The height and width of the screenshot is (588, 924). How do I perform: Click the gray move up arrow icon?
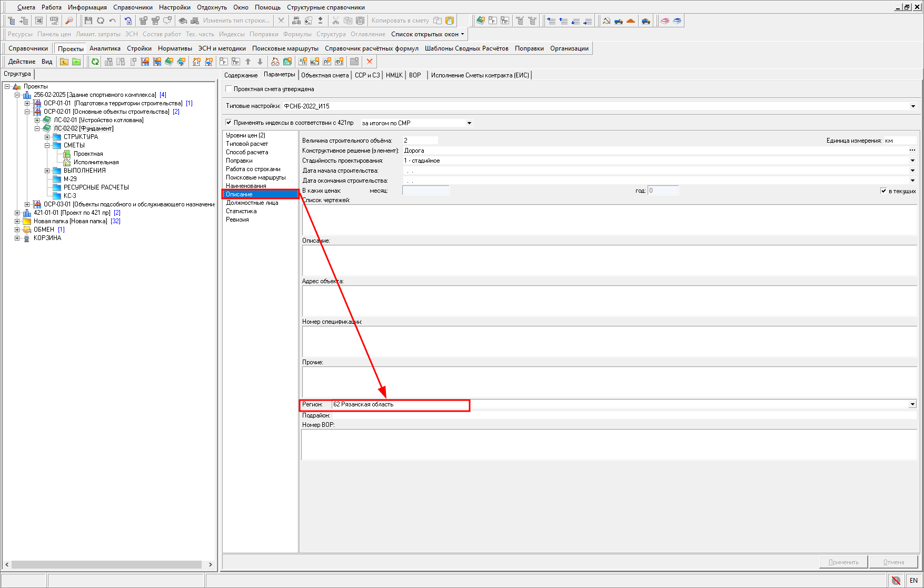(248, 62)
